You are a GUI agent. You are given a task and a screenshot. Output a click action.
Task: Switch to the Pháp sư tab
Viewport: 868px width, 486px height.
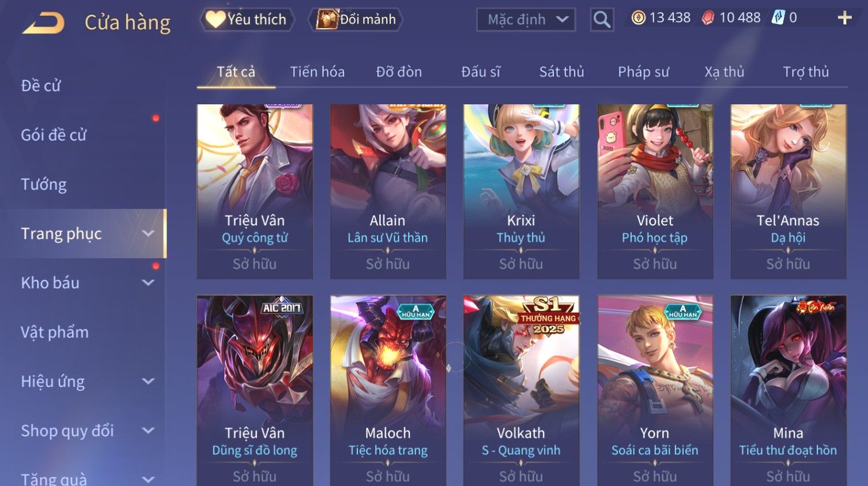coord(643,72)
